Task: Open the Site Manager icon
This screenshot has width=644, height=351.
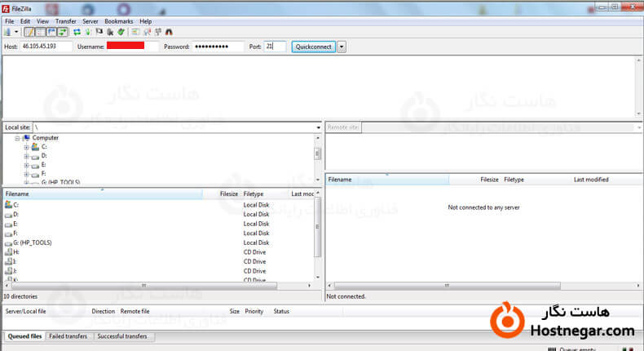Action: [x=8, y=32]
